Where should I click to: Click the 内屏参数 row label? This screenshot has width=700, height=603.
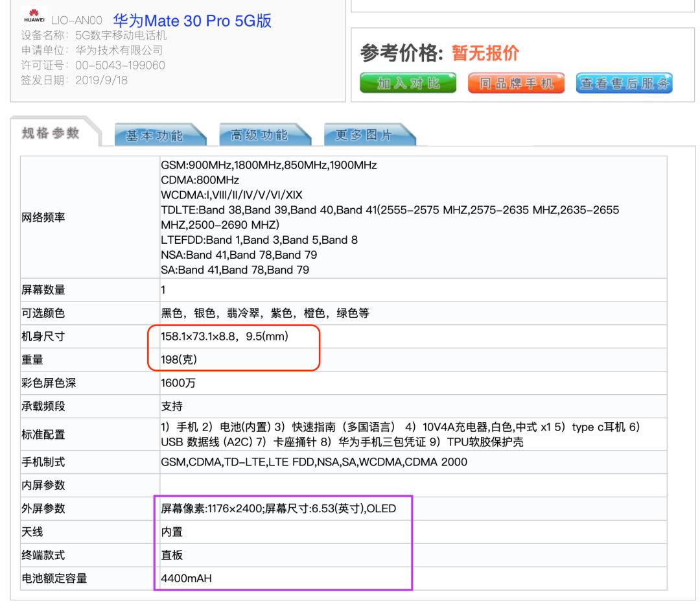[43, 485]
